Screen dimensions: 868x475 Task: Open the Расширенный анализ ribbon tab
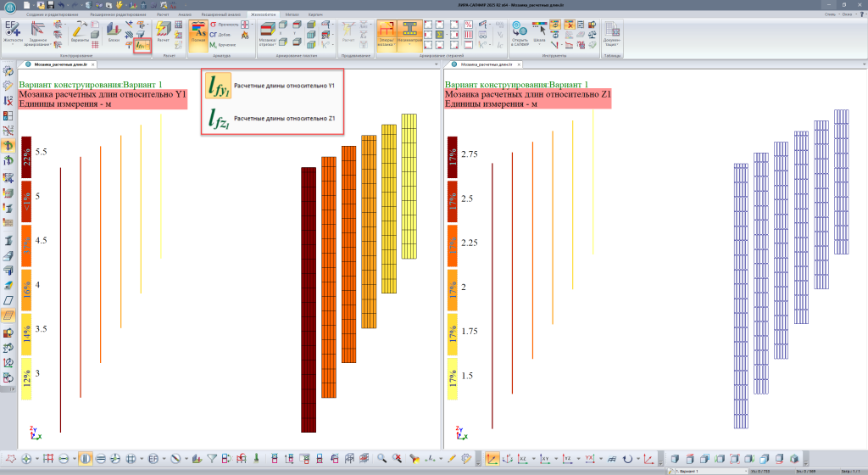pyautogui.click(x=219, y=14)
